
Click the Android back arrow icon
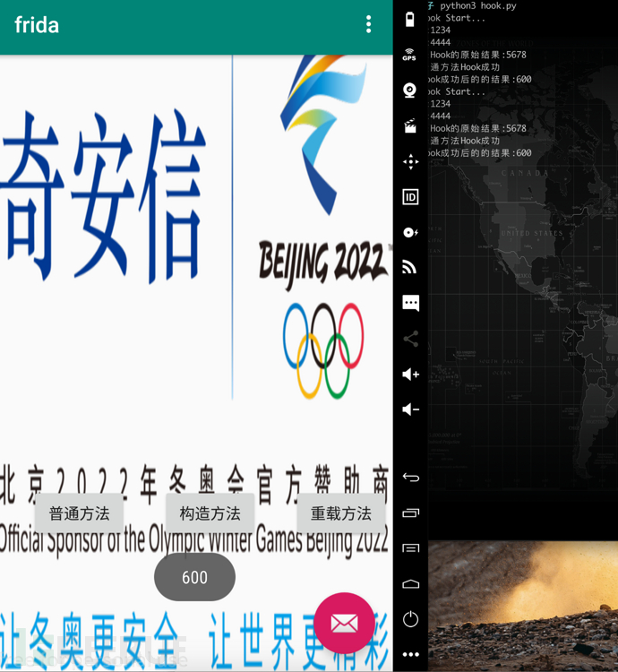click(x=411, y=478)
